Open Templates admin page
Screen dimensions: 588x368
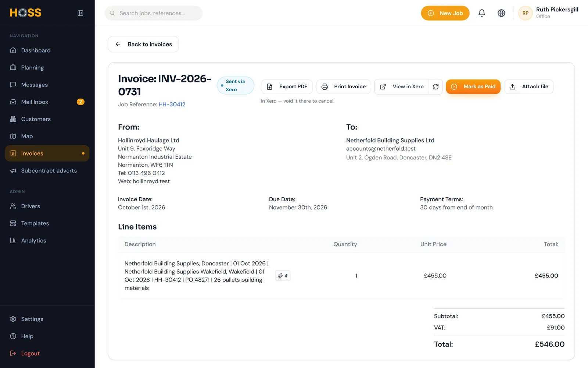[47, 223]
